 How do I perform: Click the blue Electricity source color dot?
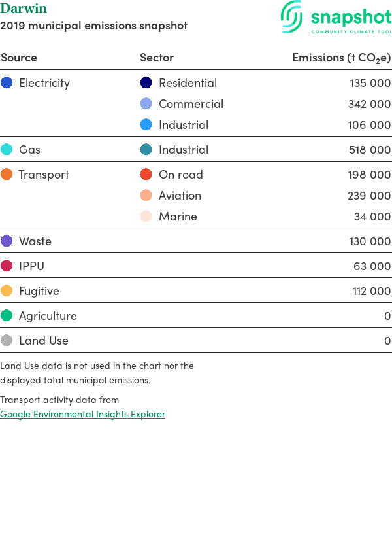point(7,82)
